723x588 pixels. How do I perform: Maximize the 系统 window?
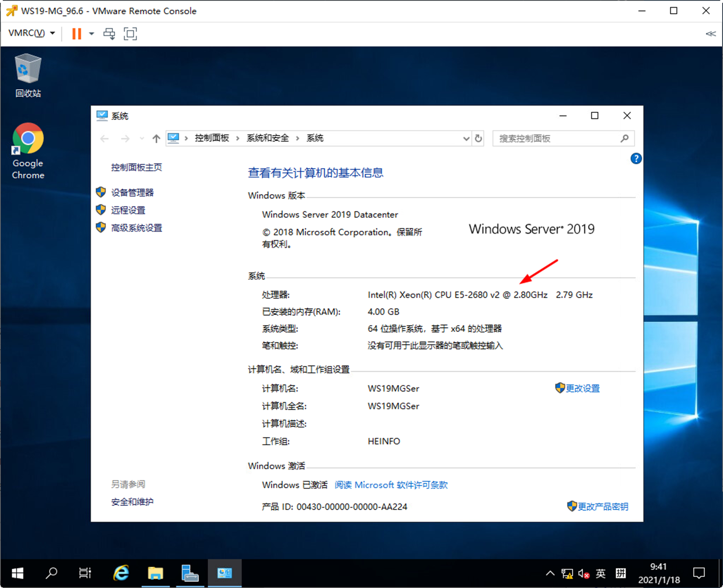(594, 116)
